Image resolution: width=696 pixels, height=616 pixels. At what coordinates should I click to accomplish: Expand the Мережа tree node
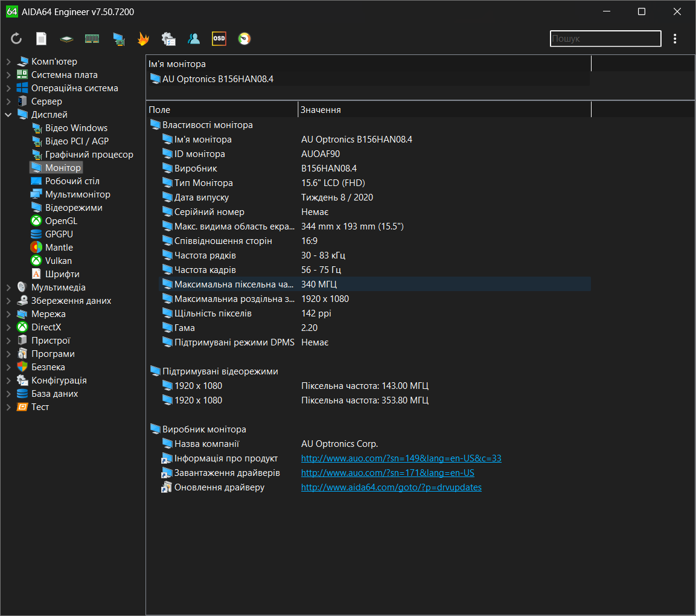[x=8, y=314]
